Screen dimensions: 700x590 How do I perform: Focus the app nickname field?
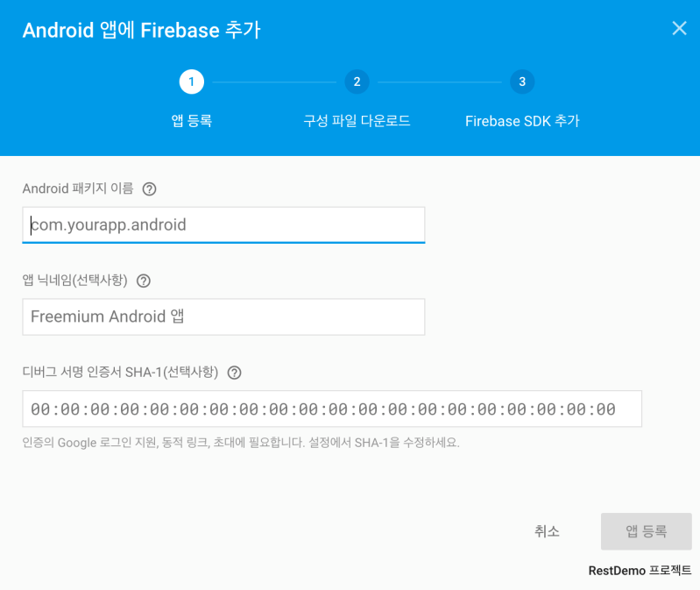pyautogui.click(x=223, y=316)
